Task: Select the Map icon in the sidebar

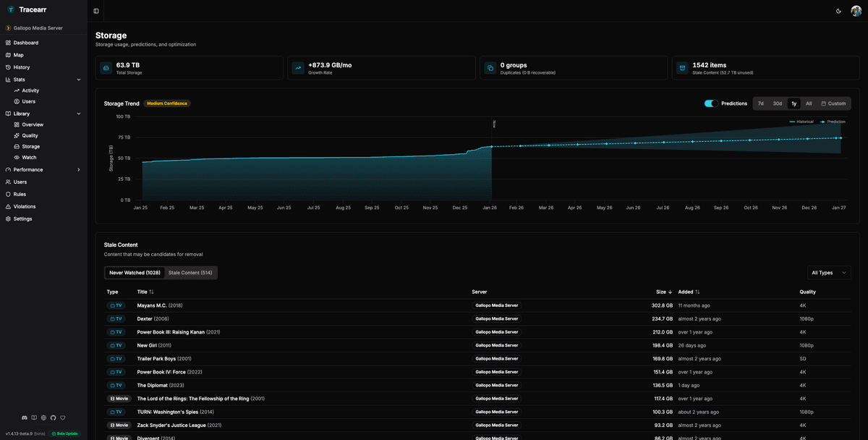Action: 9,54
